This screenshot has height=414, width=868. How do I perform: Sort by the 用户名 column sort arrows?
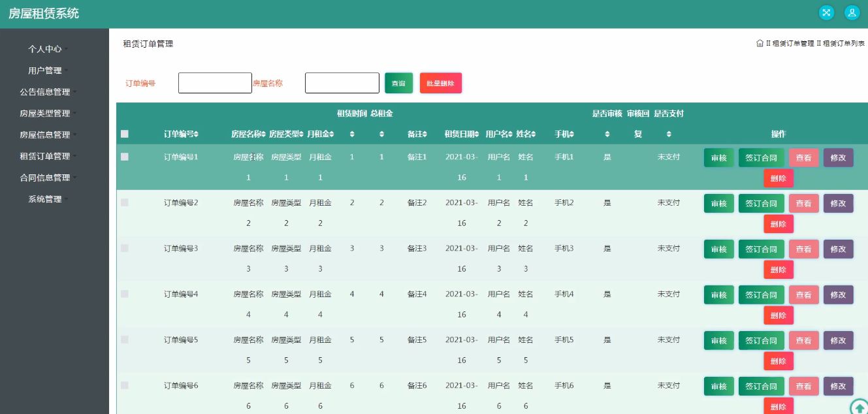click(511, 134)
